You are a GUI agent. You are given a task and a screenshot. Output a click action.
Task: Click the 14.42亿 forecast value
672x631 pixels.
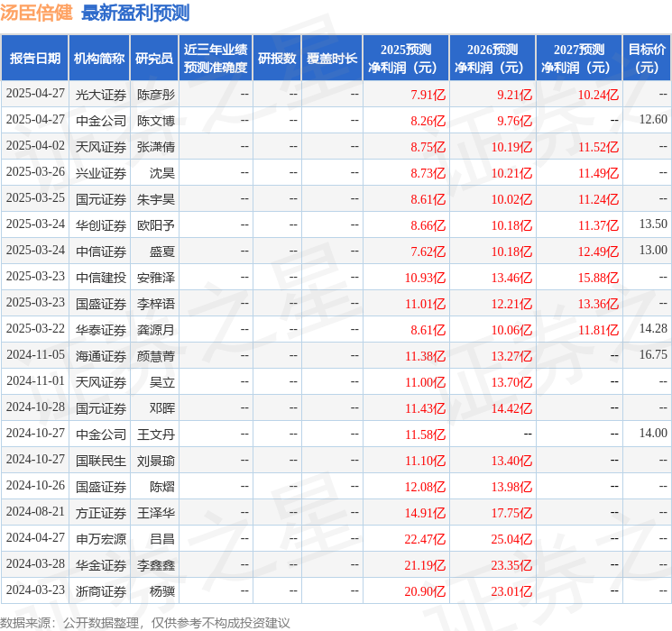click(x=511, y=408)
